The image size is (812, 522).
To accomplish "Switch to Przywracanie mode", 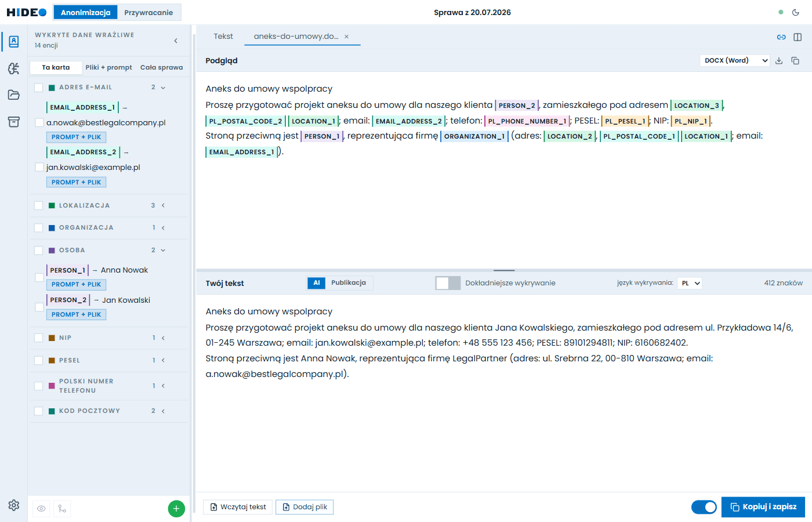I will tap(148, 12).
